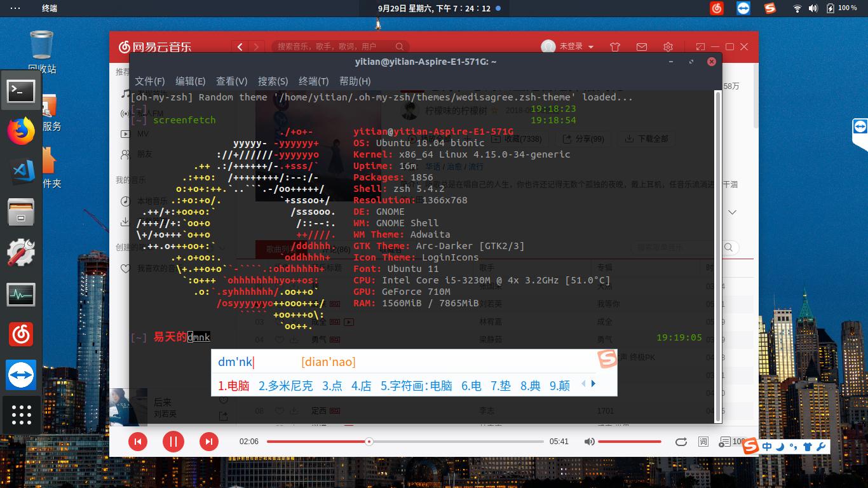Open System Monitor from the dock
Screen dimensions: 868x488
[x=21, y=294]
